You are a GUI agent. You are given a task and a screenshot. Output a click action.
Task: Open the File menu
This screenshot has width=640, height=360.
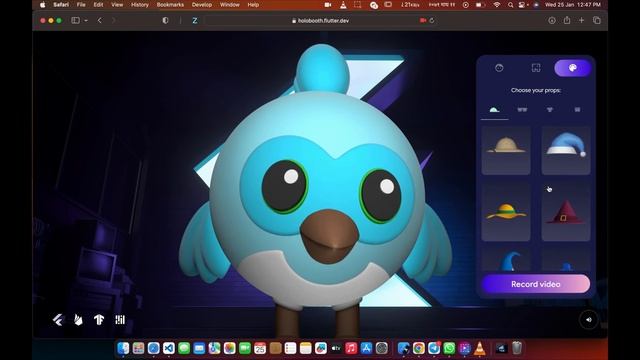click(x=81, y=5)
